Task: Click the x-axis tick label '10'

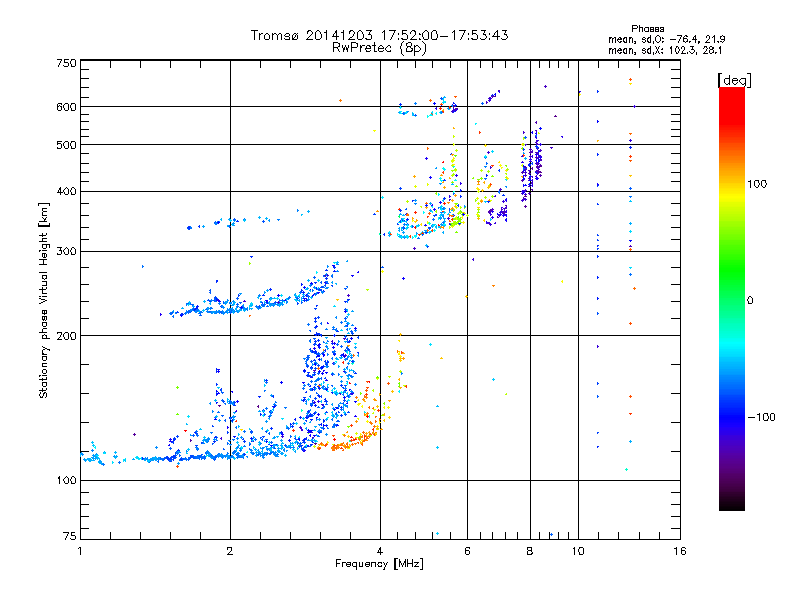Action: pos(578,551)
